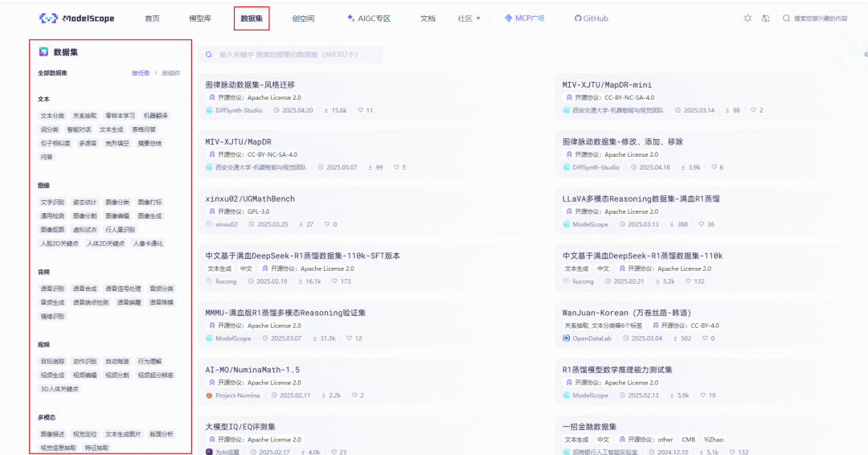Click the heart icon on 图律脉动数据集-风格迁移 card

pyautogui.click(x=360, y=110)
